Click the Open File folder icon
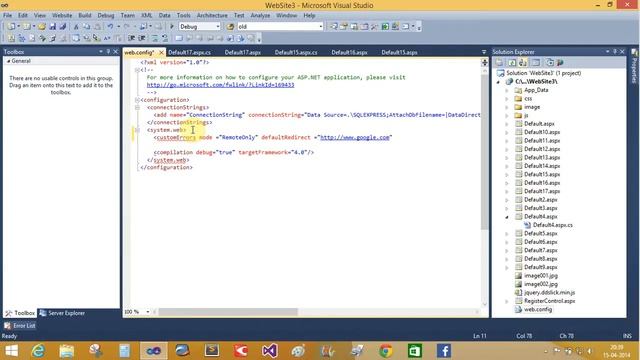 click(x=42, y=27)
